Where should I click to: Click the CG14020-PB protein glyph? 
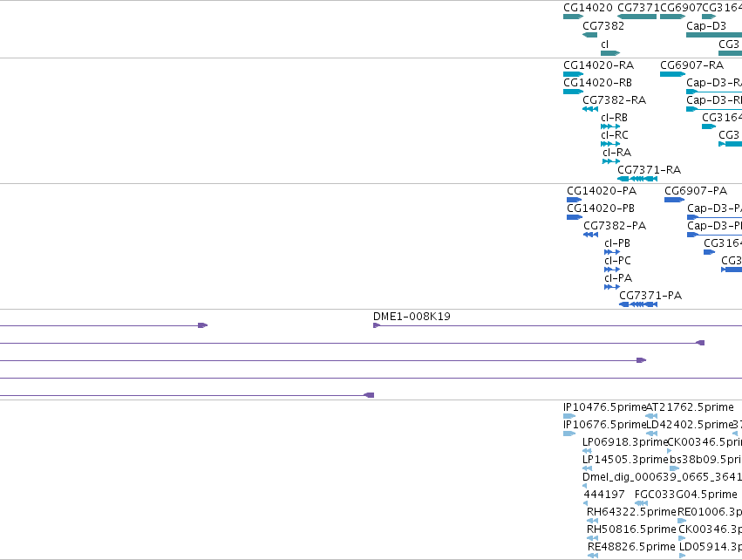pyautogui.click(x=575, y=217)
